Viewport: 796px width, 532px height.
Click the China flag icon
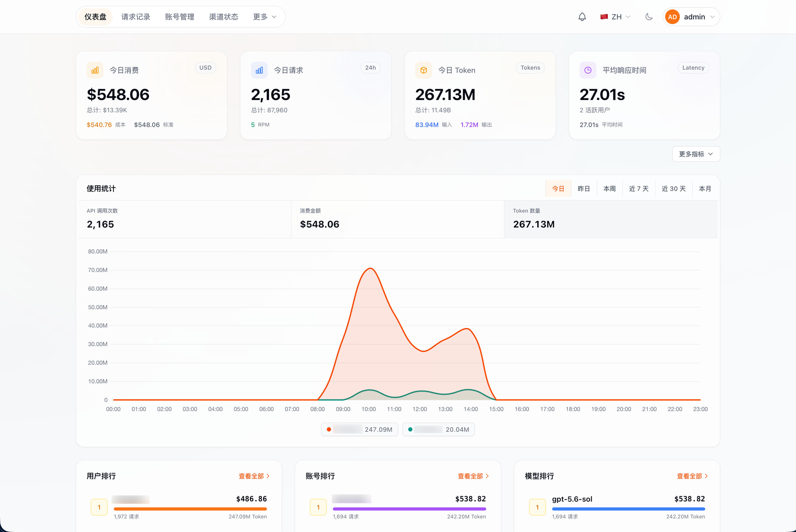click(x=604, y=17)
